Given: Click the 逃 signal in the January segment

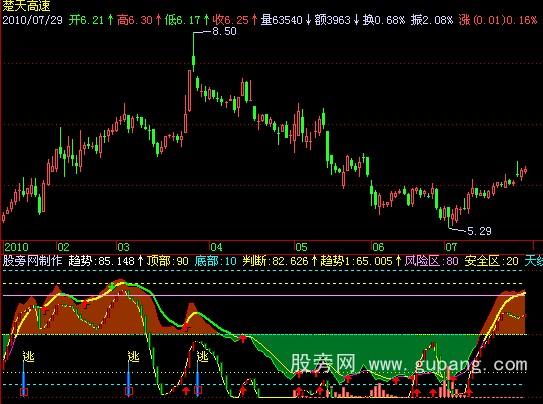Looking at the screenshot, I should [x=29, y=356].
